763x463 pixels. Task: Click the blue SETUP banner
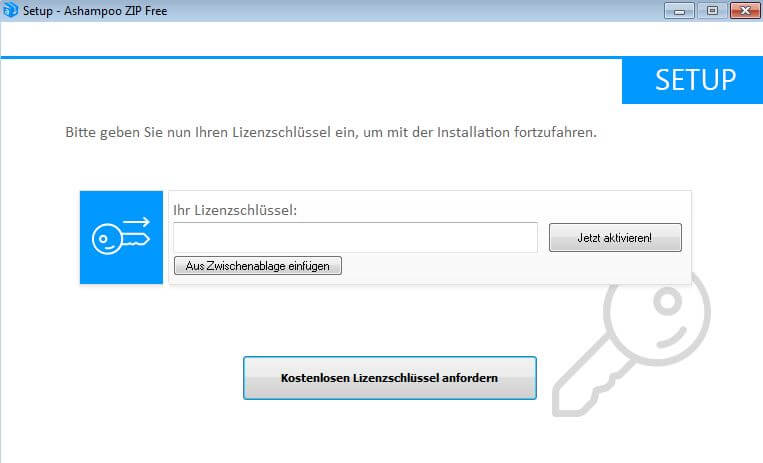(x=692, y=81)
